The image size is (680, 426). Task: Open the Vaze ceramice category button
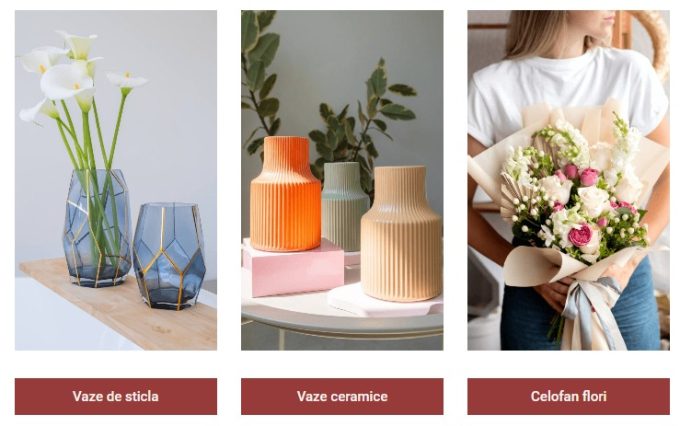click(x=342, y=396)
